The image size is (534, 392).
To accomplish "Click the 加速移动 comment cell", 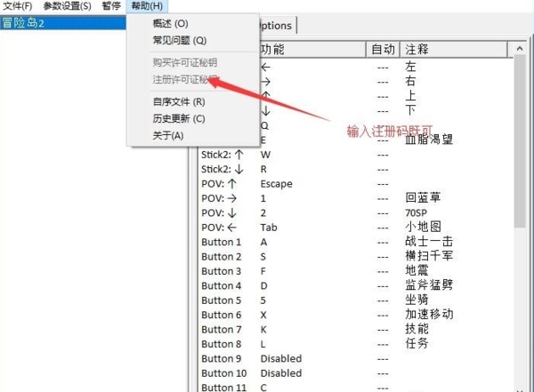I will [429, 315].
